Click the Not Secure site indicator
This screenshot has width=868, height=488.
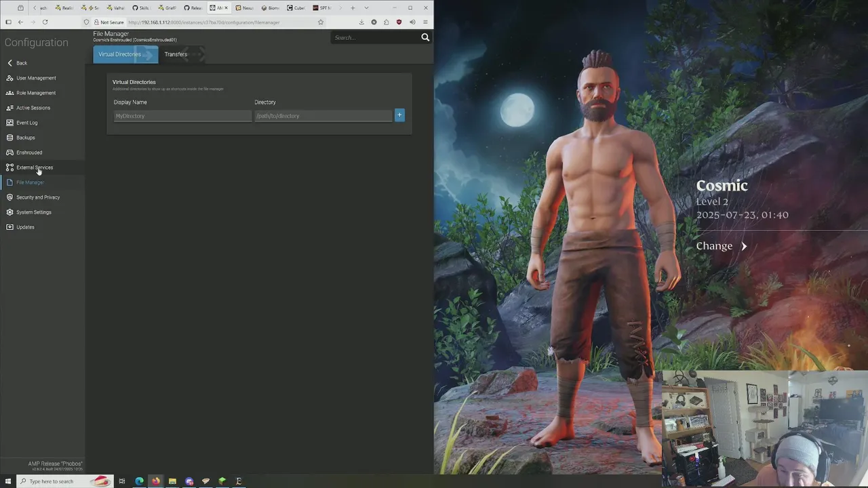point(108,22)
